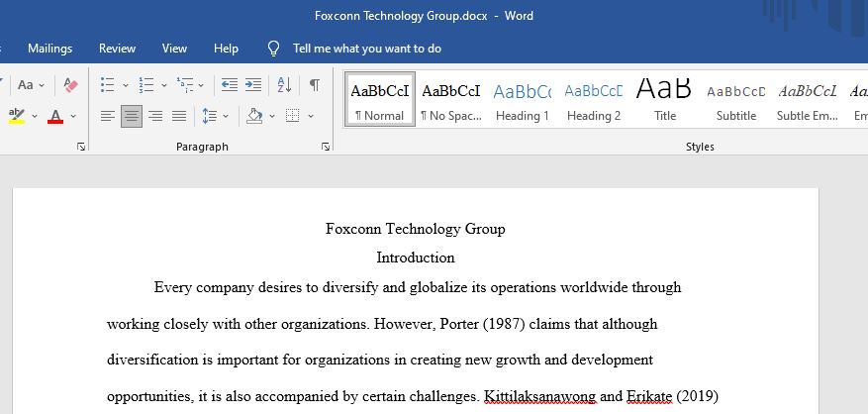The width and height of the screenshot is (868, 414).
Task: Open the shading color dropdown arrow
Action: coord(272,117)
